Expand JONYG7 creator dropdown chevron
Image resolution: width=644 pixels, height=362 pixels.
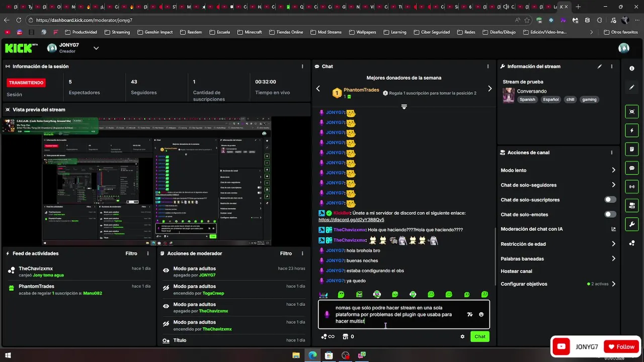tap(96, 48)
